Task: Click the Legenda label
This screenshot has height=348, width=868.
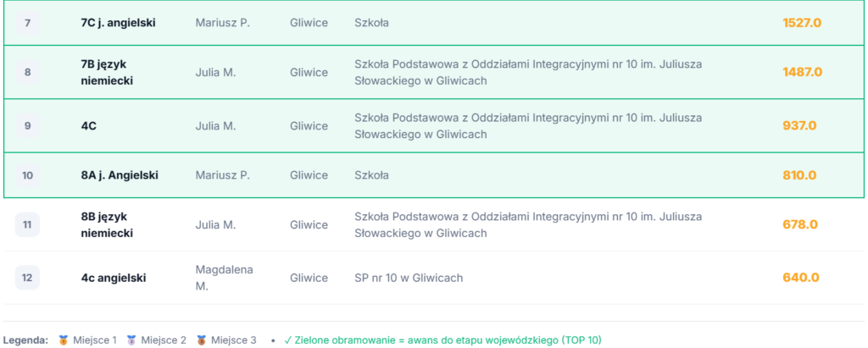Action: (25, 340)
